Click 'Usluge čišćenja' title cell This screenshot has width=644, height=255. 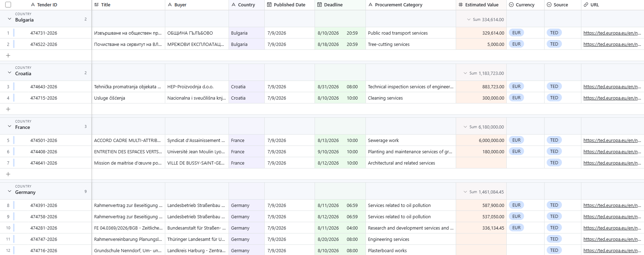pos(128,98)
